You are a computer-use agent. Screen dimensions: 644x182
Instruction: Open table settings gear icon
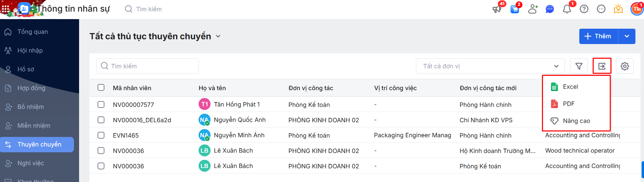pos(624,66)
